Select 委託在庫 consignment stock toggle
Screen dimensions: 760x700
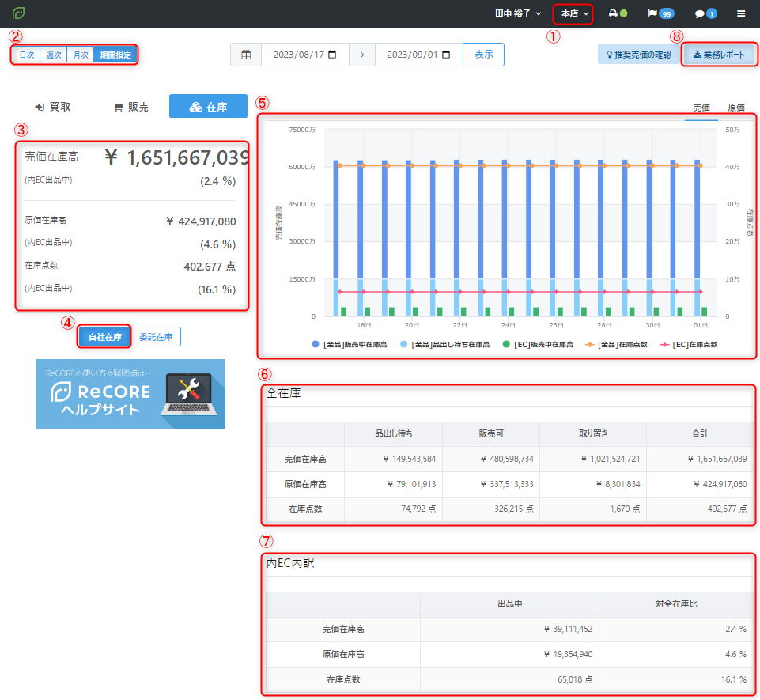coord(156,337)
